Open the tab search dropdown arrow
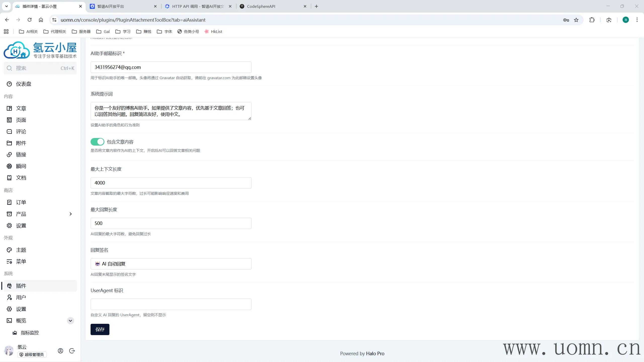644x362 pixels. [7, 6]
